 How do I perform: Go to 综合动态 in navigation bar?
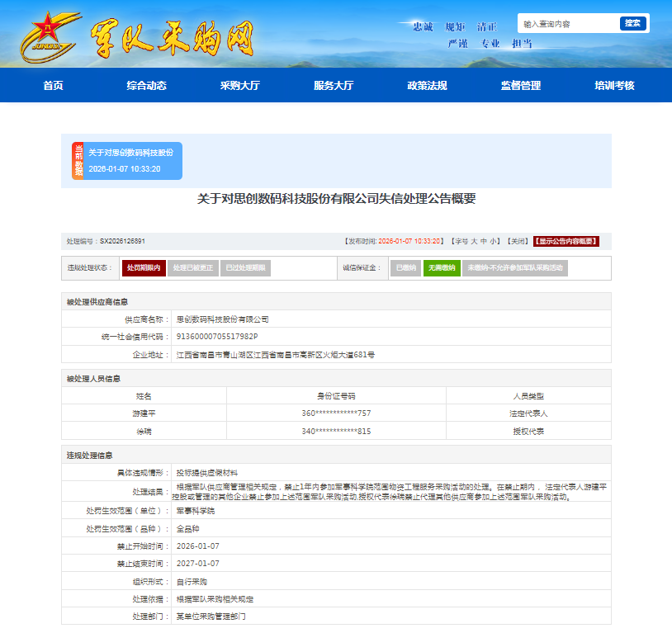146,86
